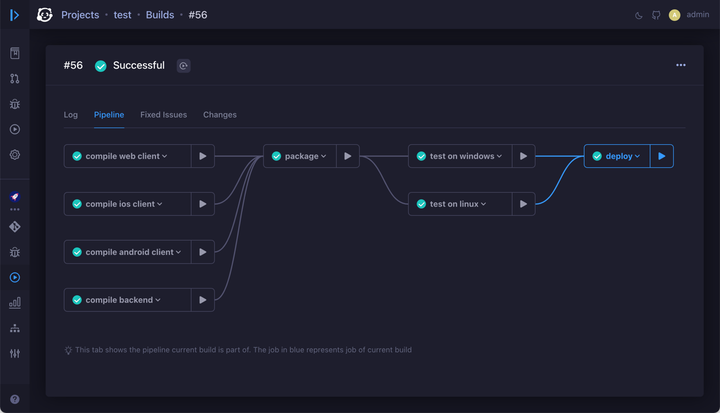Click the pipeline hint text at bottom

click(x=243, y=350)
